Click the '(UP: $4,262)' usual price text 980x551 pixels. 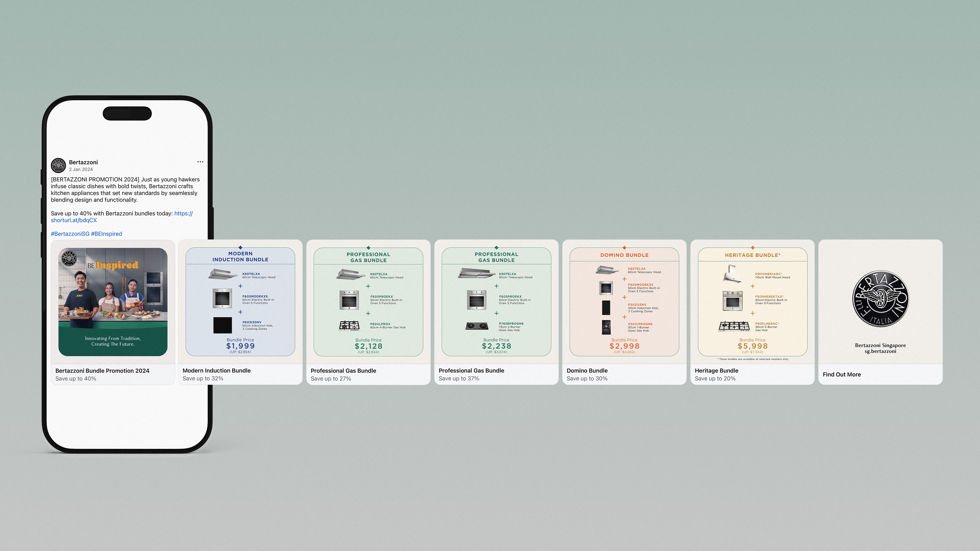pyautogui.click(x=624, y=352)
